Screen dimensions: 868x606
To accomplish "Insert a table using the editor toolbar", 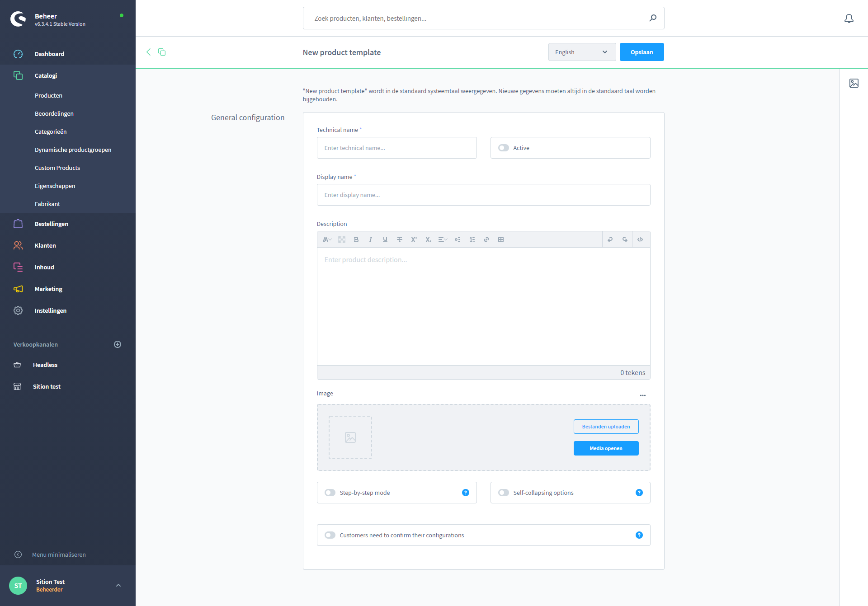I will pos(501,240).
